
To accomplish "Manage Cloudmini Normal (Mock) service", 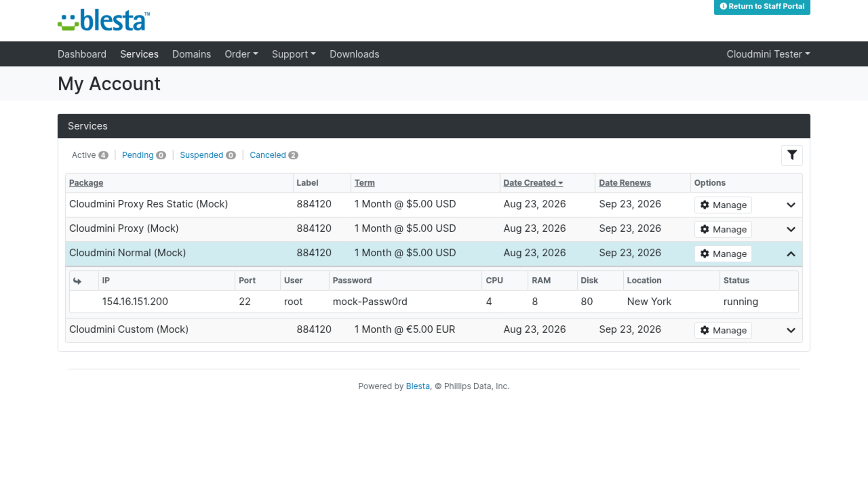I will [723, 254].
